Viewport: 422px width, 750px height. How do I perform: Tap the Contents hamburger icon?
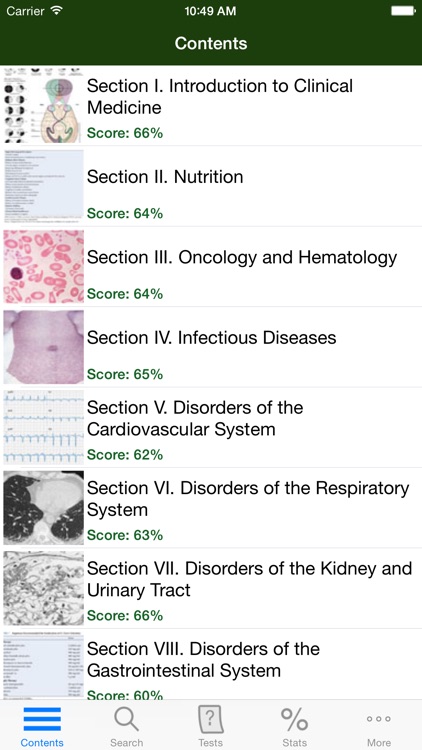pyautogui.click(x=42, y=719)
